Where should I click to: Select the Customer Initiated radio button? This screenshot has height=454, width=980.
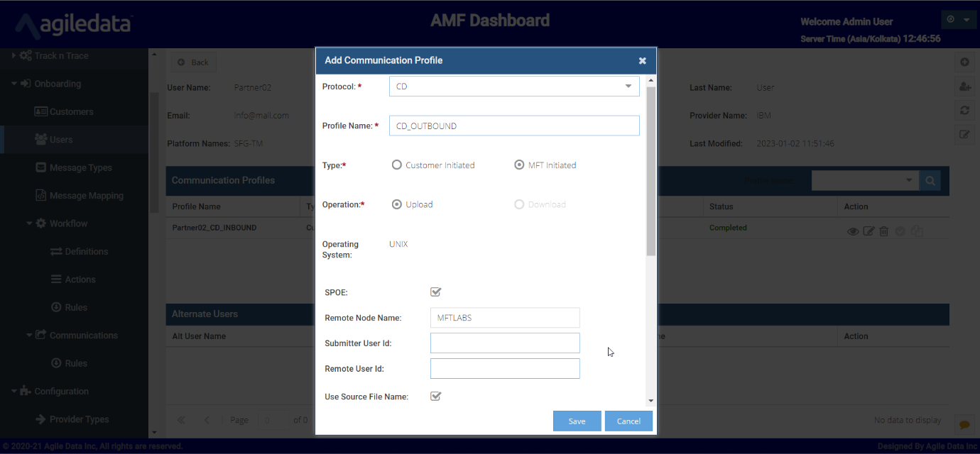click(x=397, y=165)
